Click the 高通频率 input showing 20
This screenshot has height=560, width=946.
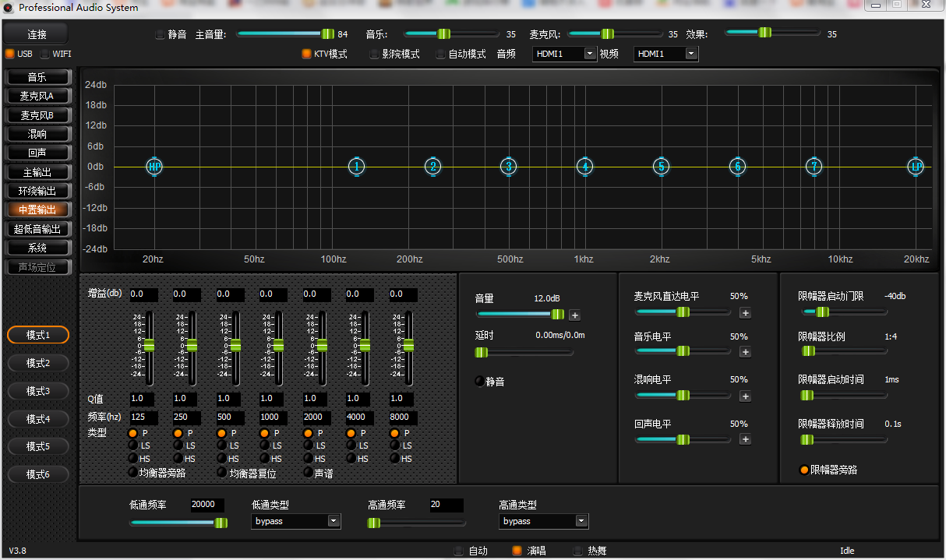(447, 505)
